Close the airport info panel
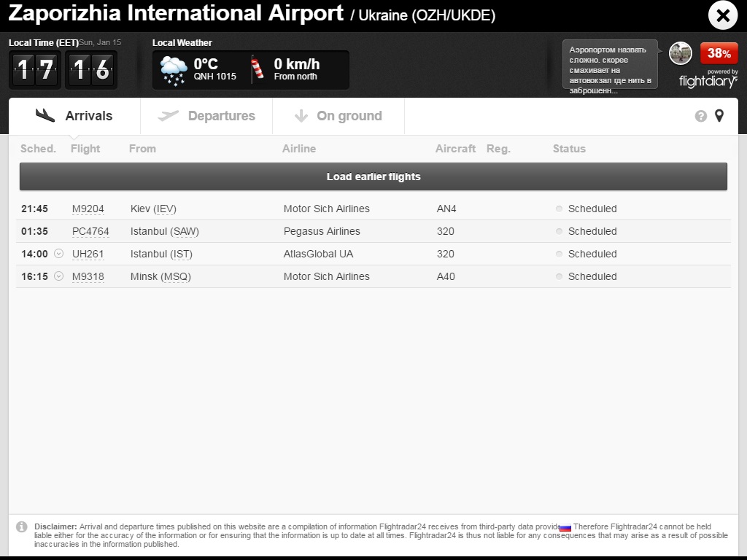The width and height of the screenshot is (747, 560). pos(723,15)
